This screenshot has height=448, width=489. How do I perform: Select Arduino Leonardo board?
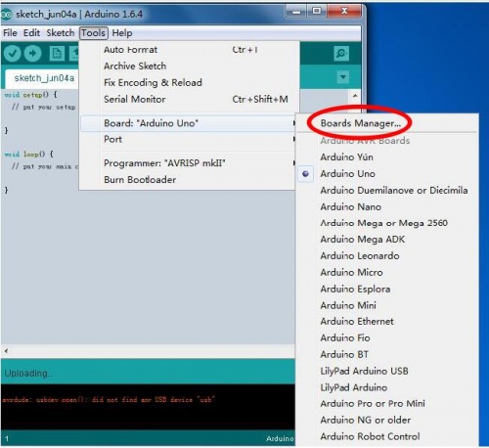pyautogui.click(x=388, y=256)
